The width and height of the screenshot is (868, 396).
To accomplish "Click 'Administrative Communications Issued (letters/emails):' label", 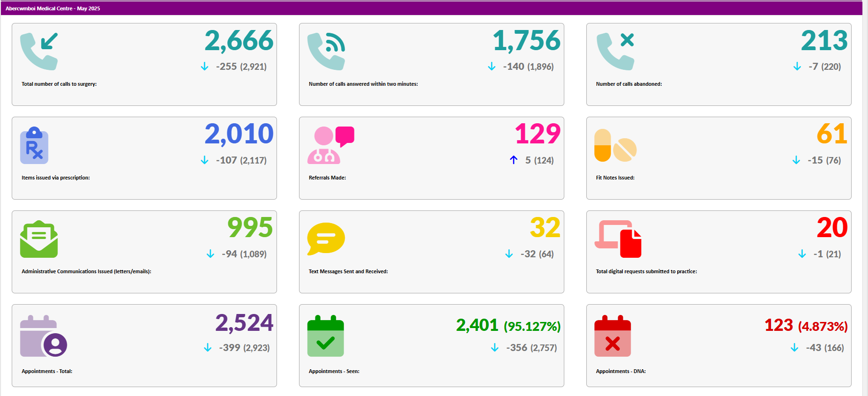I will click(86, 272).
